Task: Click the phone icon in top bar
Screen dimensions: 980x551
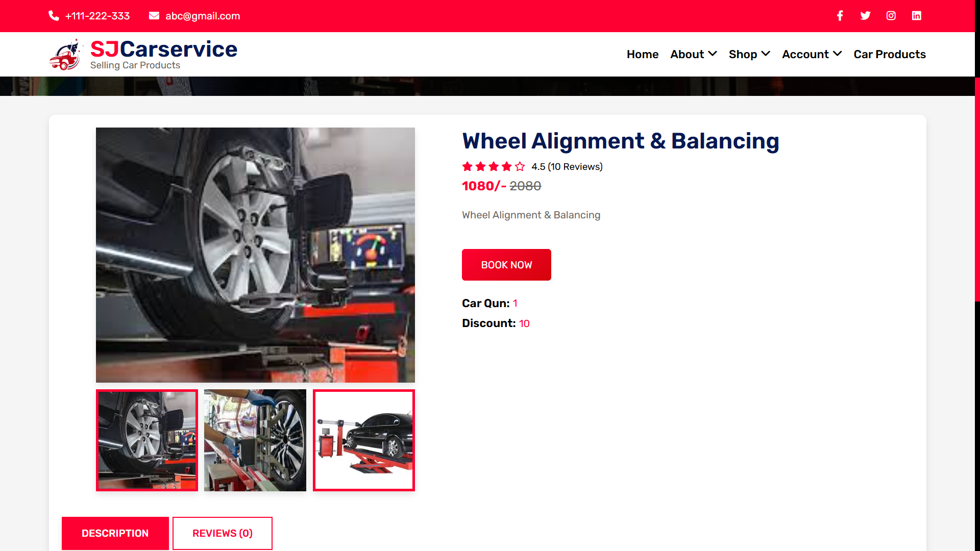Action: coord(54,16)
